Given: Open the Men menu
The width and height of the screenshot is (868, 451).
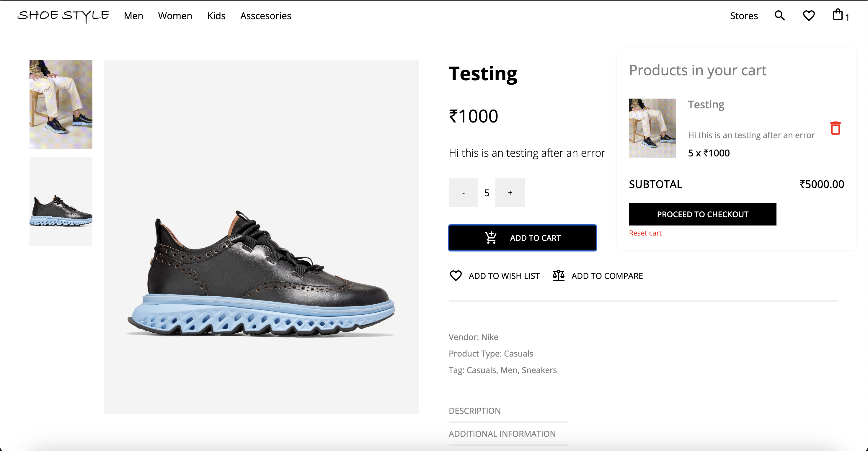Looking at the screenshot, I should [133, 15].
